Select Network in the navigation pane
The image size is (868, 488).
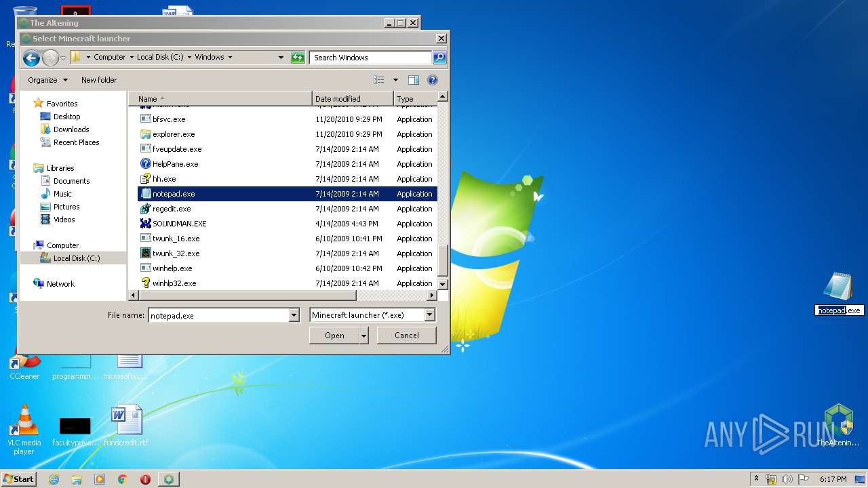point(60,284)
